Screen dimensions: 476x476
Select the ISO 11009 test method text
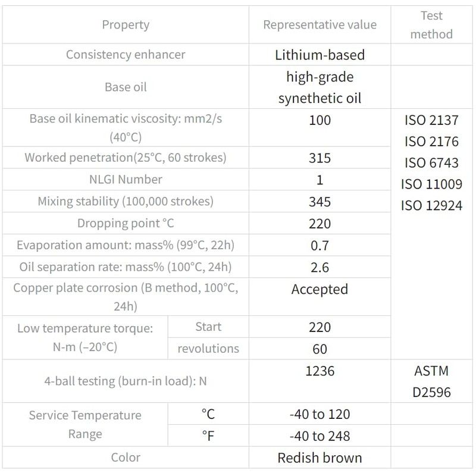pos(431,184)
